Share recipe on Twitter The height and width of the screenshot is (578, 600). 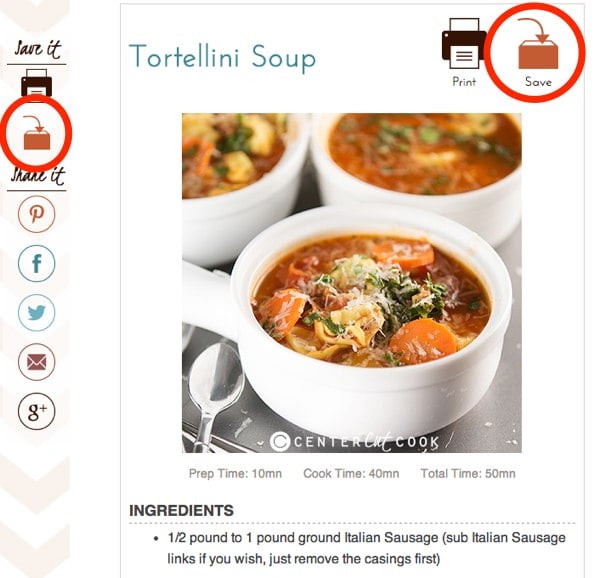coord(36,313)
